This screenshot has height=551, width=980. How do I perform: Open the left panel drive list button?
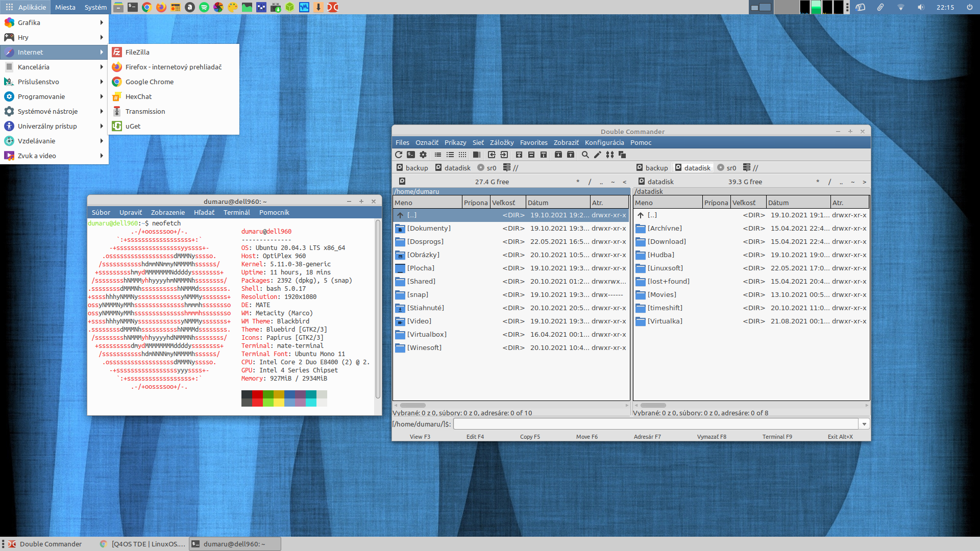click(x=402, y=181)
